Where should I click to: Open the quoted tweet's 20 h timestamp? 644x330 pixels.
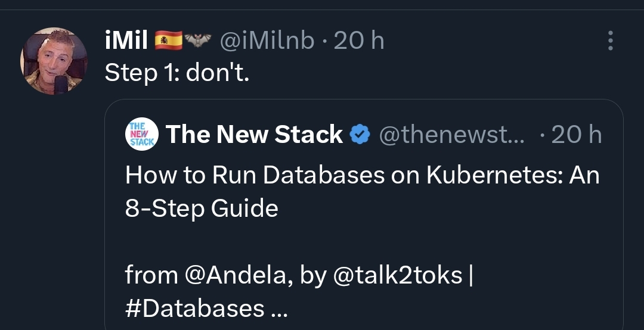tap(577, 134)
